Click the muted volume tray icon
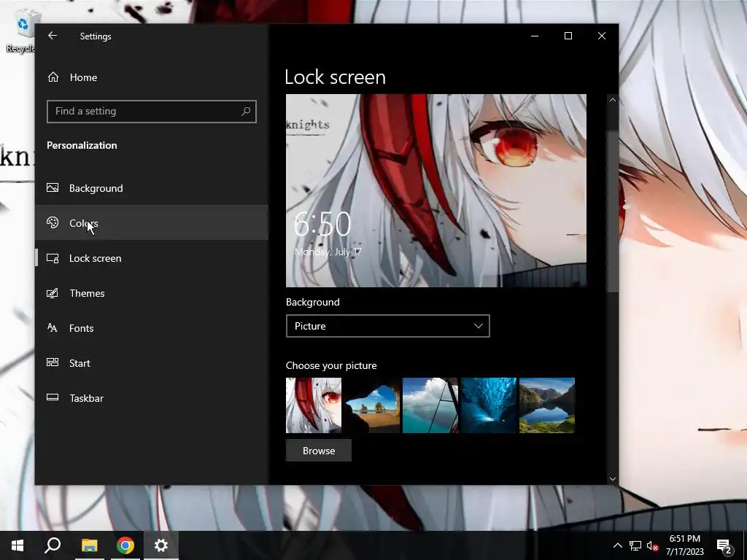 click(x=653, y=545)
